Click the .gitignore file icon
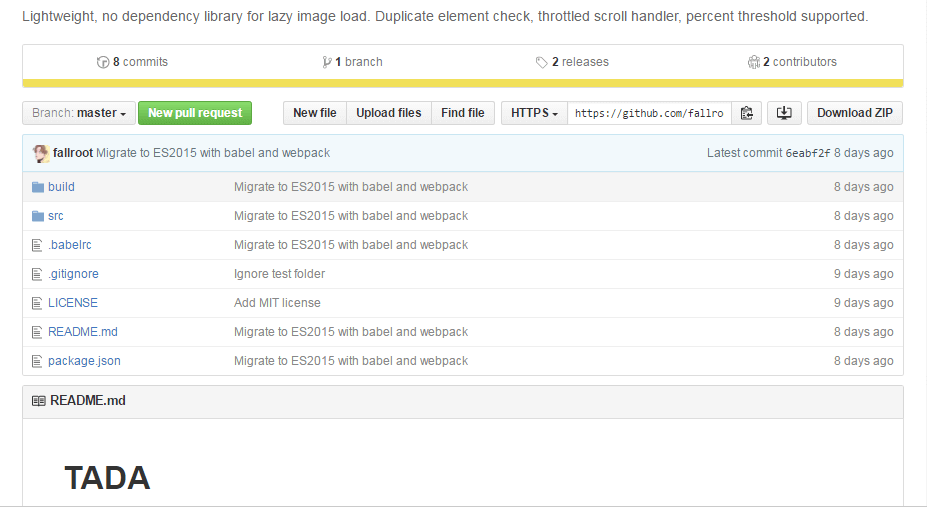 (x=37, y=274)
